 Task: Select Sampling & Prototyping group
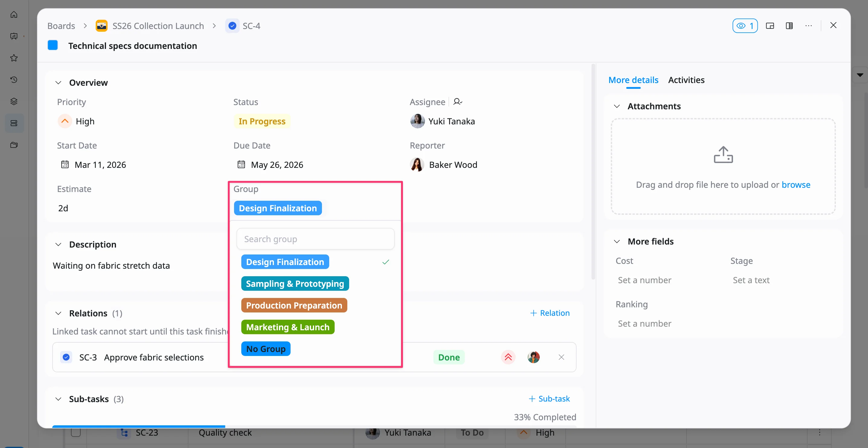point(295,283)
